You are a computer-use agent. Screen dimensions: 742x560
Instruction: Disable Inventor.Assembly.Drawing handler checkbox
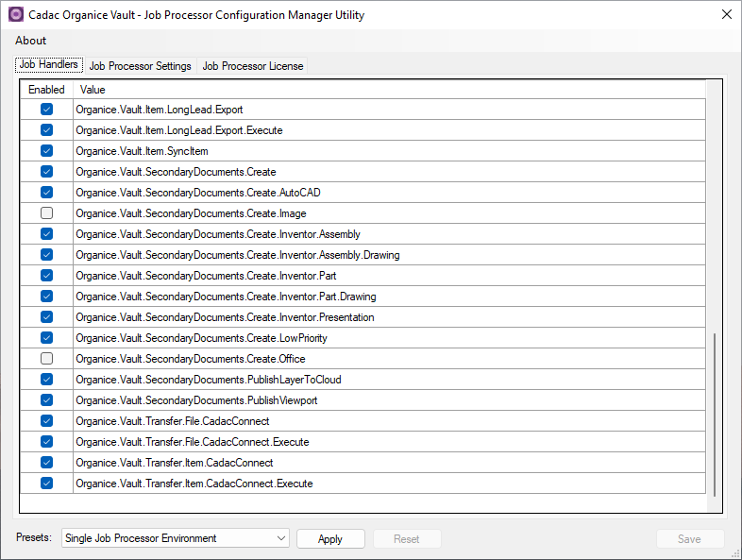[x=46, y=255]
